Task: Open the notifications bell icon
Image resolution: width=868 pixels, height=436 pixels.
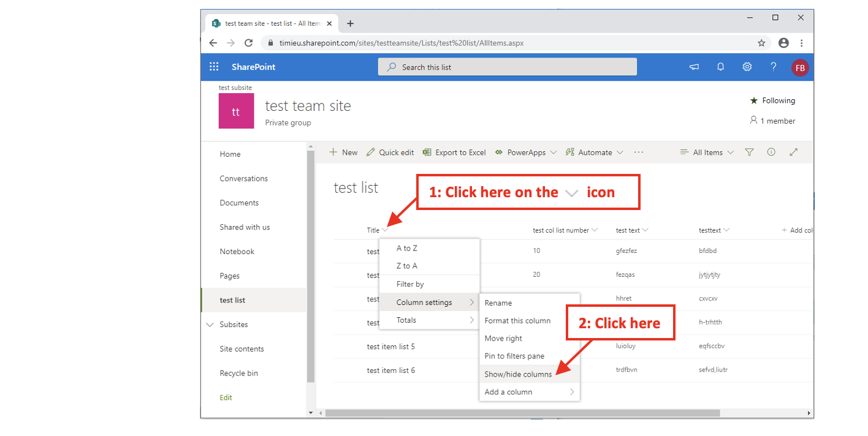Action: point(721,67)
